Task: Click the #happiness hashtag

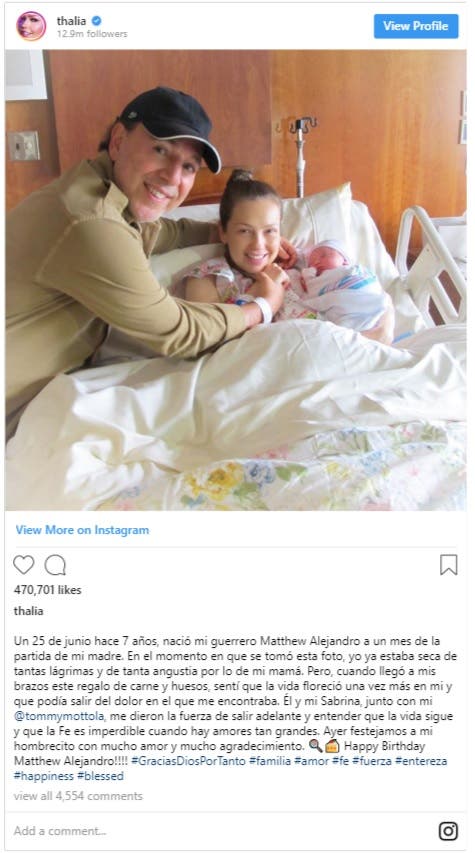Action: [44, 776]
